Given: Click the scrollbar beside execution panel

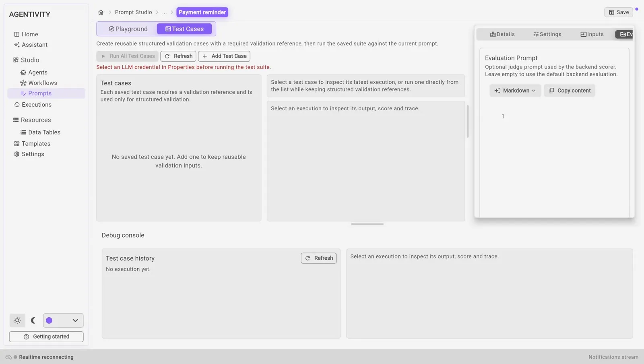Looking at the screenshot, I should [468, 122].
